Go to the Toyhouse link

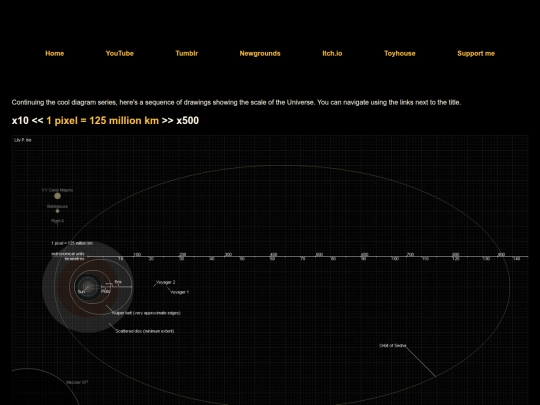[399, 53]
